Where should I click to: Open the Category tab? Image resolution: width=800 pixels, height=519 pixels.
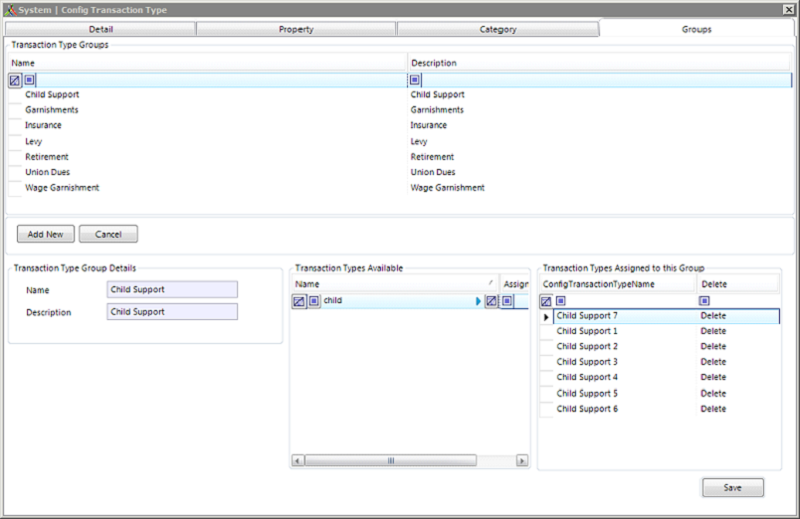click(x=497, y=29)
